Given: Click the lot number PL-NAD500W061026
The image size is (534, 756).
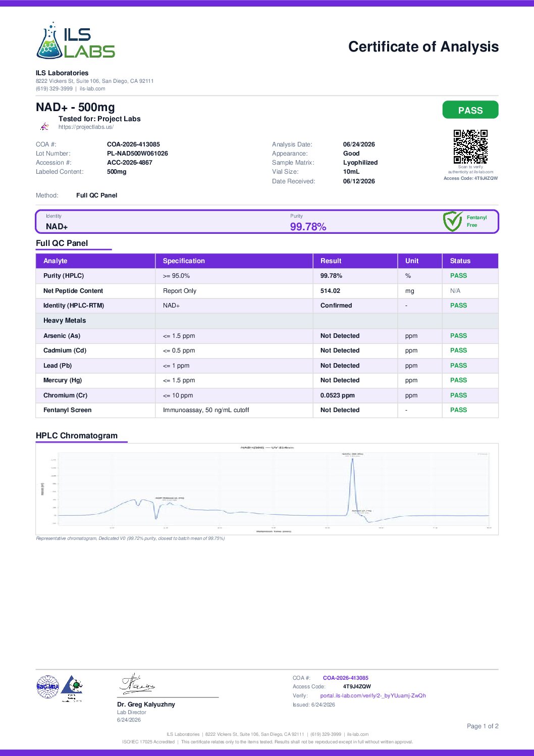Looking at the screenshot, I should [x=137, y=154].
